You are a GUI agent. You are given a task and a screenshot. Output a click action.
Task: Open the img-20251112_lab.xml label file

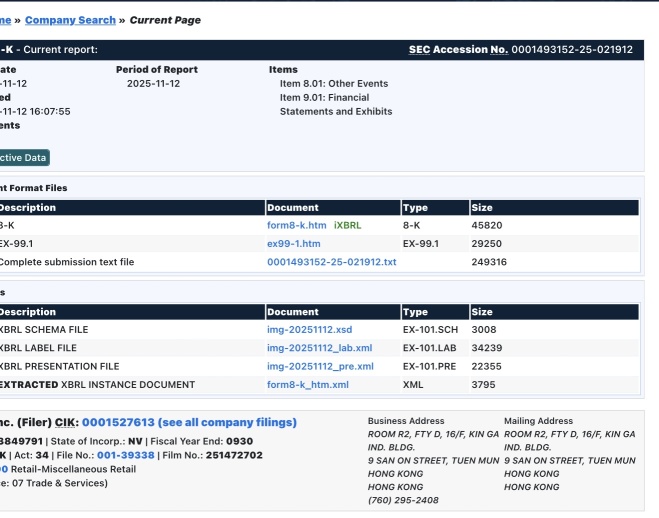coord(319,348)
